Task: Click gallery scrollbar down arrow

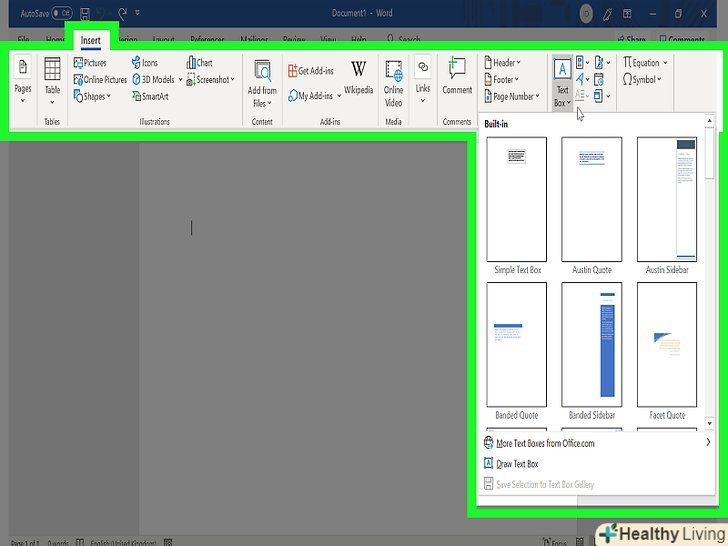Action: coord(709,423)
